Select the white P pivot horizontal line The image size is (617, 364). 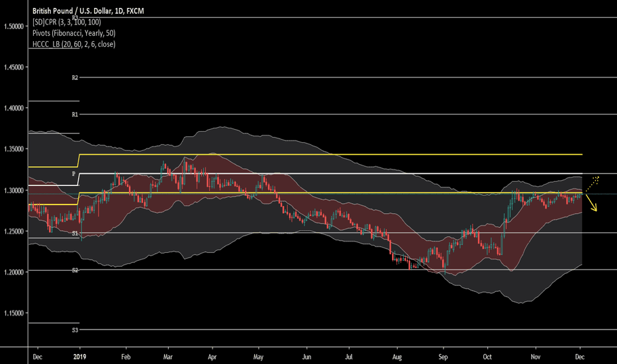click(331, 173)
